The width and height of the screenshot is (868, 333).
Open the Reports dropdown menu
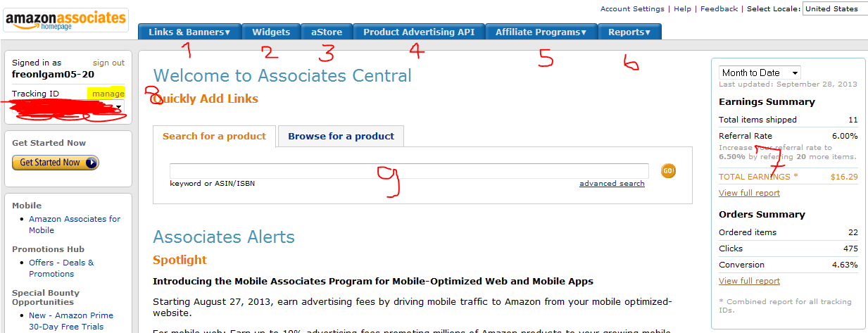(x=629, y=32)
